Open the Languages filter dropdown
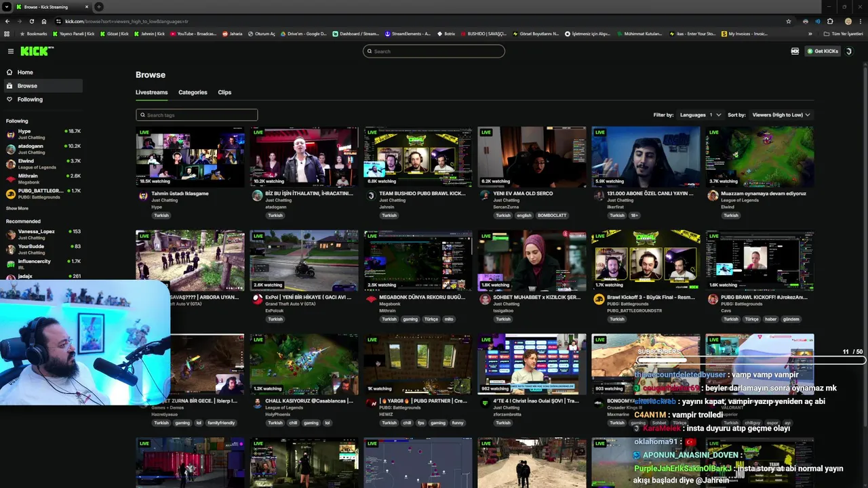The width and height of the screenshot is (868, 488). (x=701, y=115)
